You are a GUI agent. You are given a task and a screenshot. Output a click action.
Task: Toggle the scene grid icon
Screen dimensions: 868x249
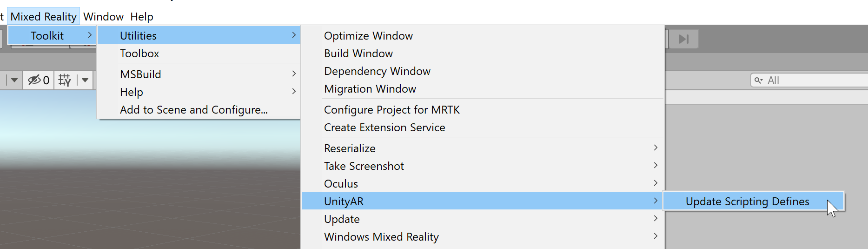[65, 80]
